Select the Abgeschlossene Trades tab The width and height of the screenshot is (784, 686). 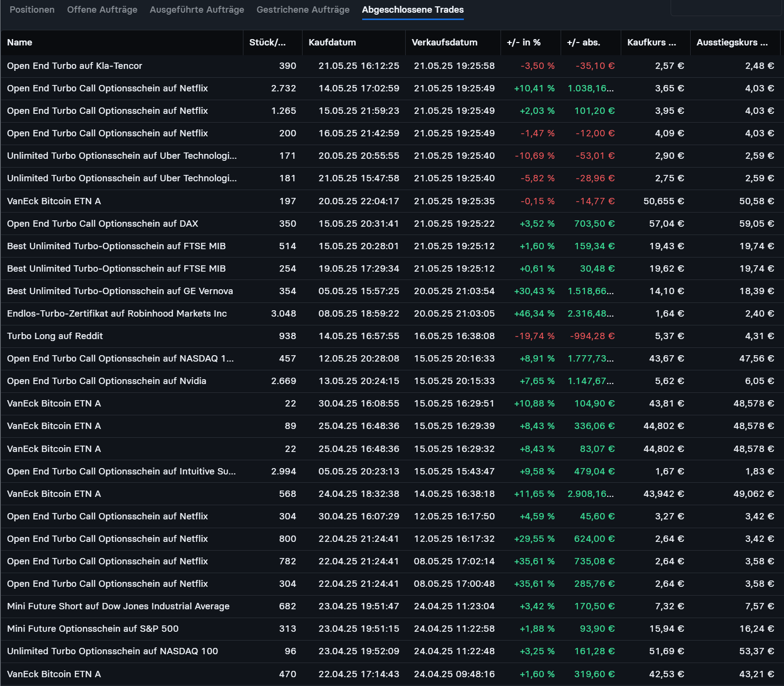(x=413, y=10)
